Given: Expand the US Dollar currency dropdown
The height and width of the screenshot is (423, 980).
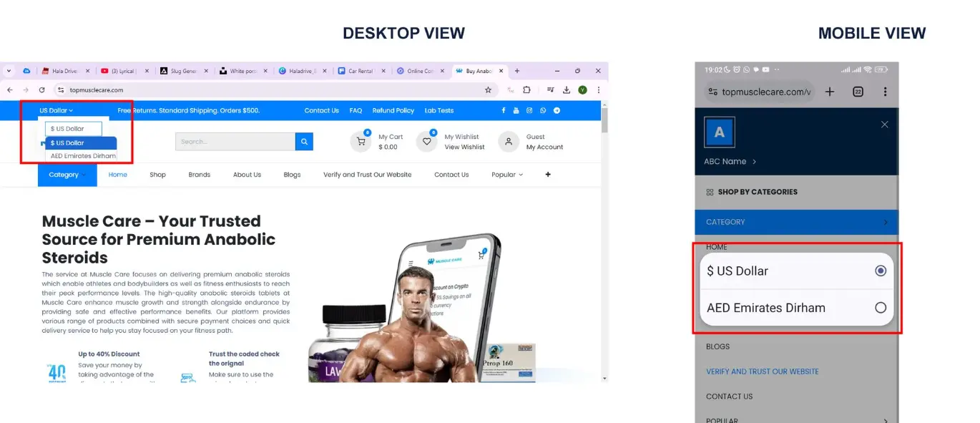Looking at the screenshot, I should click(x=57, y=111).
